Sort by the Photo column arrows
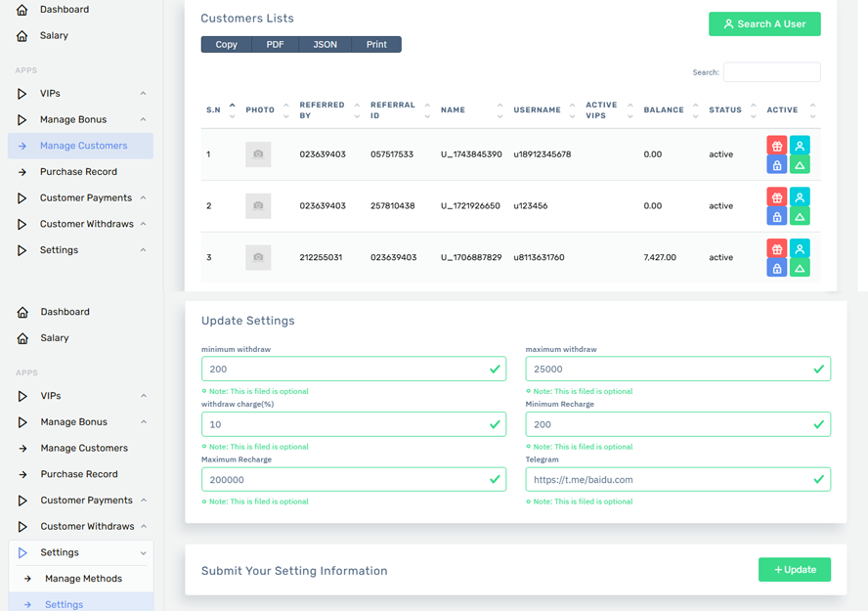868x611 pixels. pyautogui.click(x=285, y=110)
